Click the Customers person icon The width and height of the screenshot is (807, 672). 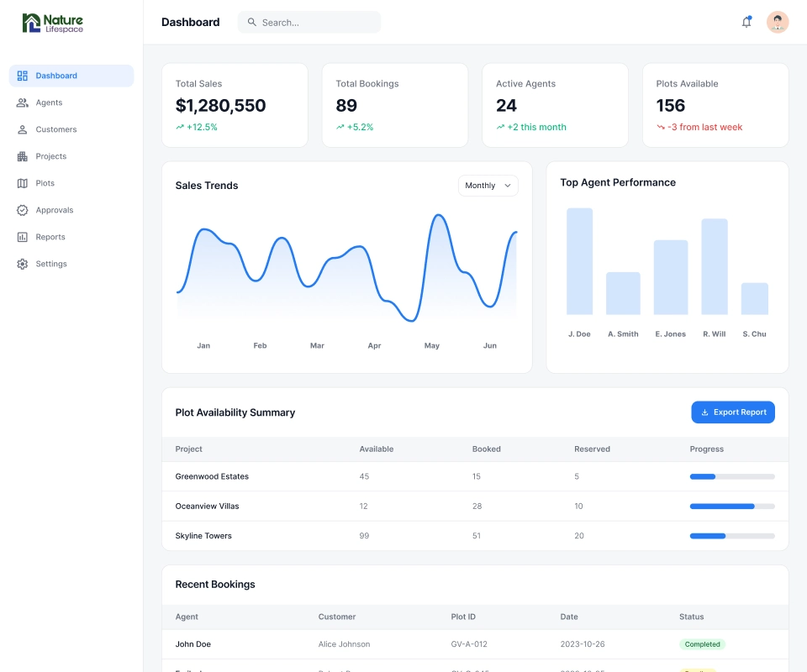click(22, 129)
